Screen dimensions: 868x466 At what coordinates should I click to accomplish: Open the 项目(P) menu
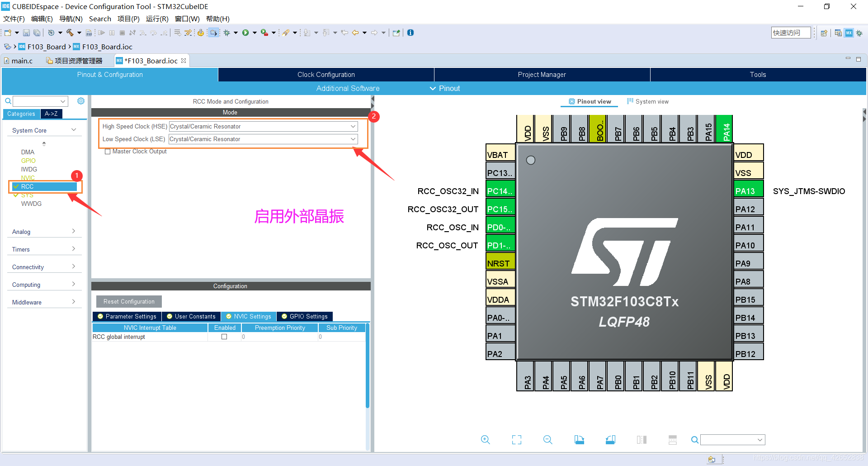[x=128, y=19]
